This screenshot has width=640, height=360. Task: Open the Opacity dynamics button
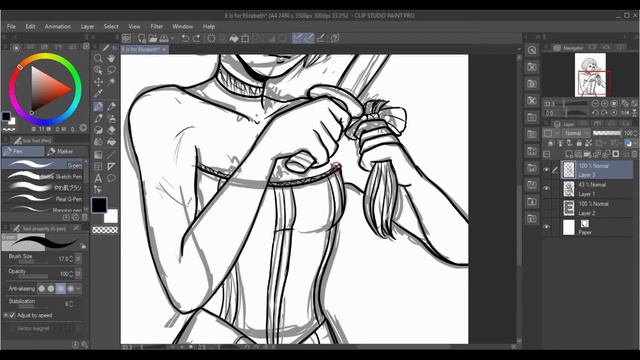point(78,273)
